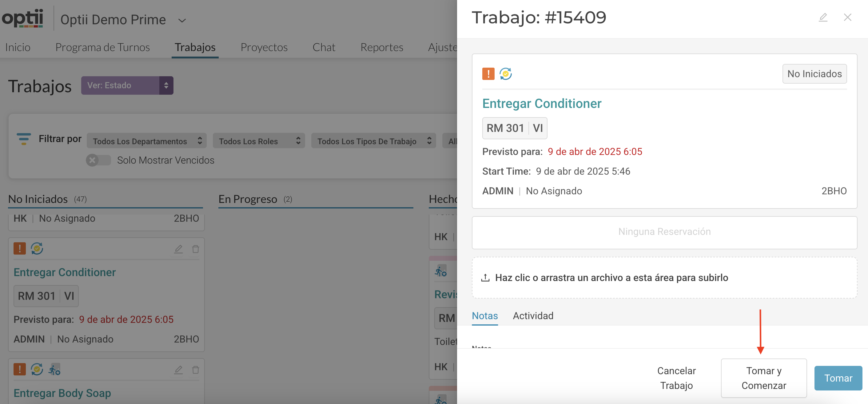Edit the Entregar Conditioner card via pencil icon
The height and width of the screenshot is (404, 868).
pyautogui.click(x=178, y=249)
